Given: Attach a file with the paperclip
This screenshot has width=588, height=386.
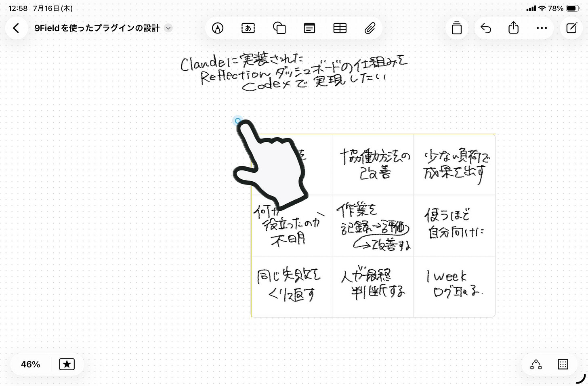Looking at the screenshot, I should click(370, 28).
